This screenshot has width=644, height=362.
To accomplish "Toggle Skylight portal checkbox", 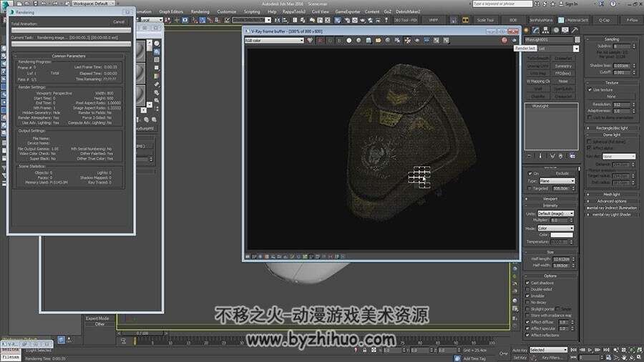I will pos(528,309).
